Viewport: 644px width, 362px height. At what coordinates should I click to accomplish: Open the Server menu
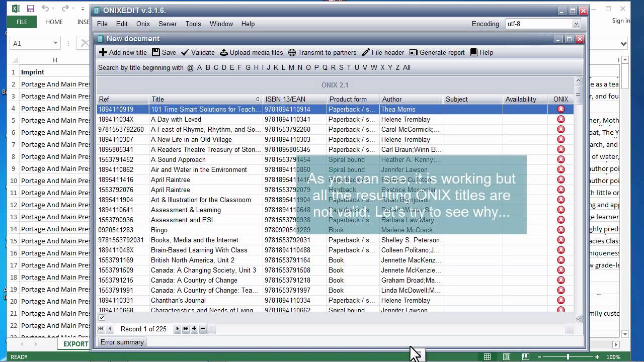168,24
